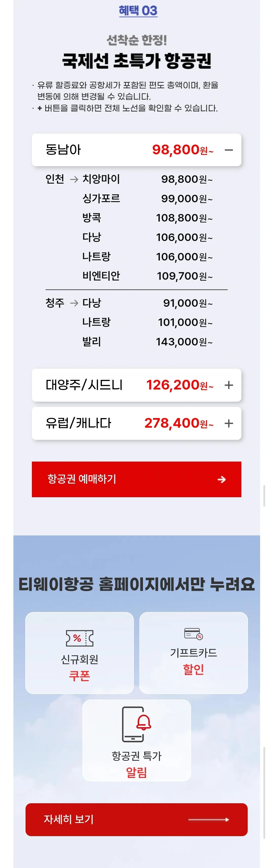Select the 인천 to 치앙마이 98,800원 fare

pos(129,179)
